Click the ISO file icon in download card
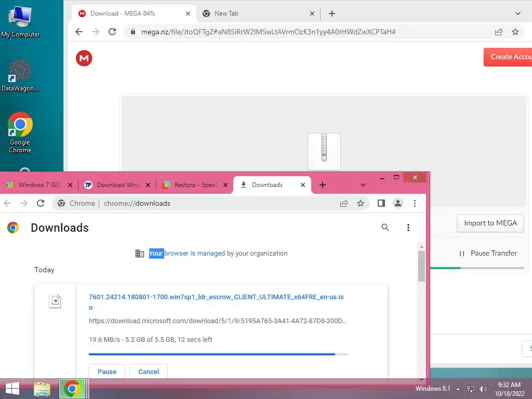This screenshot has height=399, width=532. click(x=55, y=301)
